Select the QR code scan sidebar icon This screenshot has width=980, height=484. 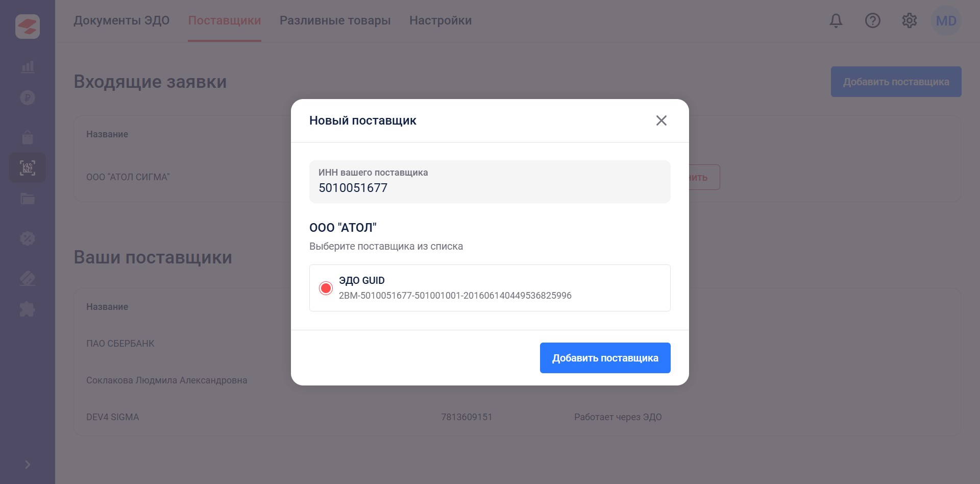click(28, 167)
